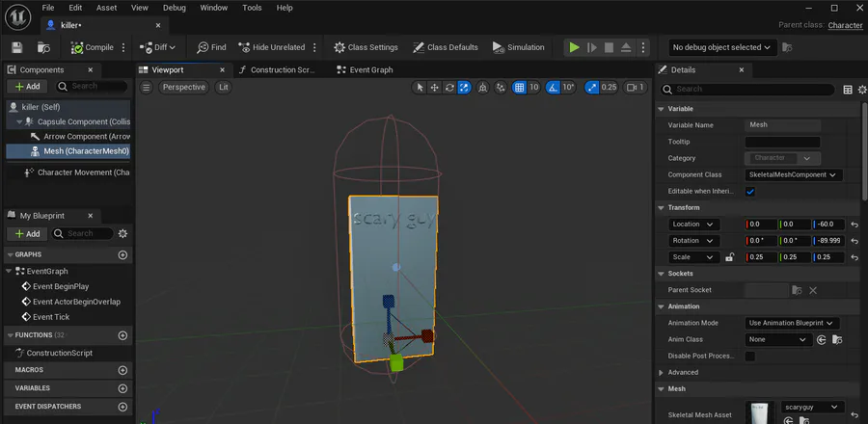Click the scaryguy mesh thumbnail
Image resolution: width=868 pixels, height=424 pixels.
(x=760, y=413)
